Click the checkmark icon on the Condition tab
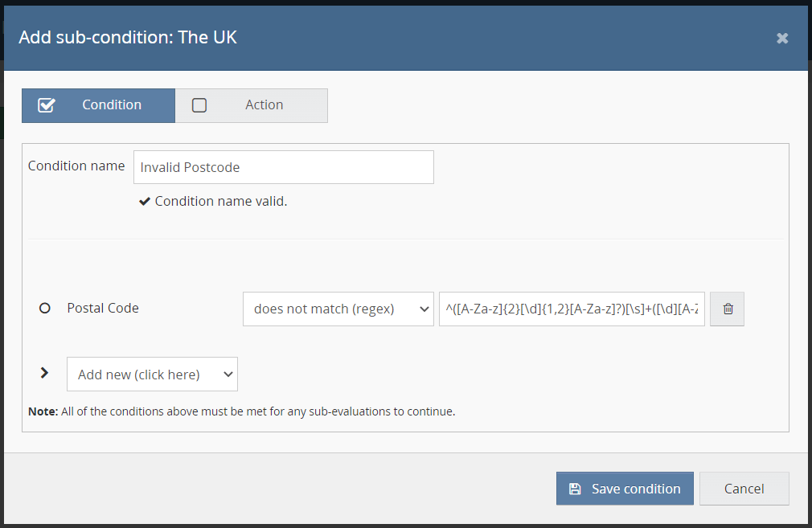 pos(46,104)
